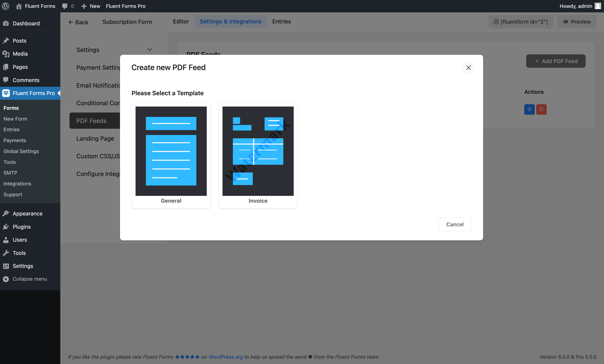This screenshot has width=604, height=364.
Task: Switch to the top Entries tab
Action: 281,21
